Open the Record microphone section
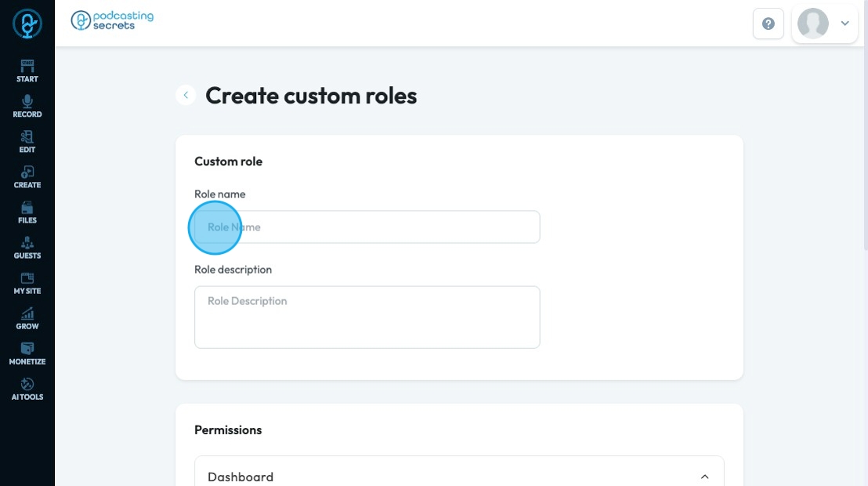The width and height of the screenshot is (868, 486). click(x=27, y=106)
